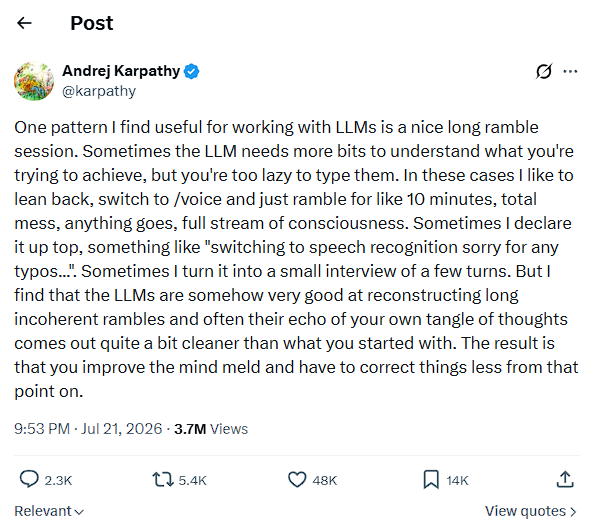Expand the Relevant sort dropdown

[x=49, y=512]
